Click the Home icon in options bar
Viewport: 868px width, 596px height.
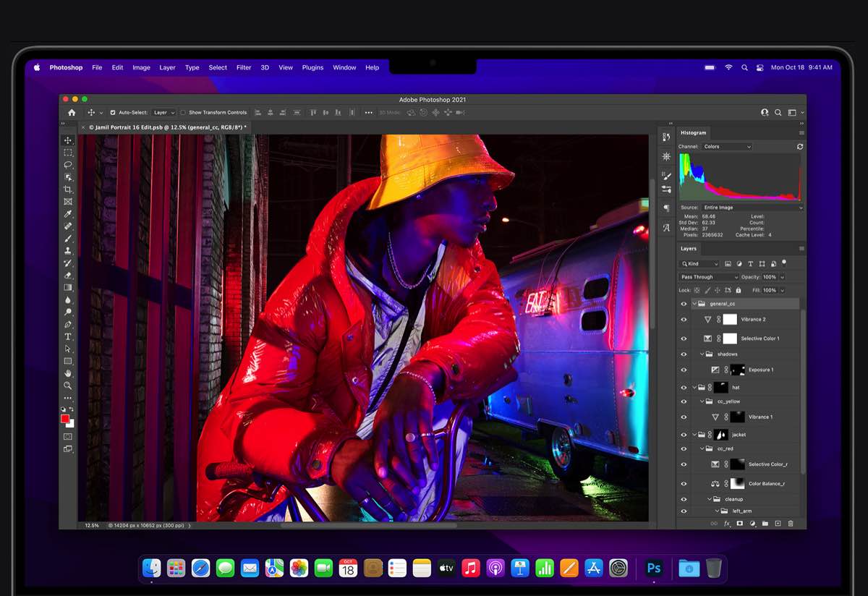tap(72, 113)
